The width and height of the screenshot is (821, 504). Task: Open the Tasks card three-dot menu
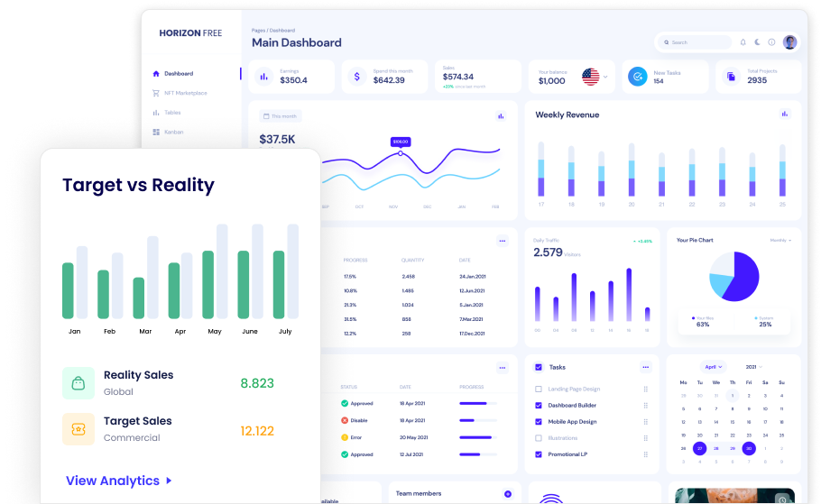click(646, 367)
